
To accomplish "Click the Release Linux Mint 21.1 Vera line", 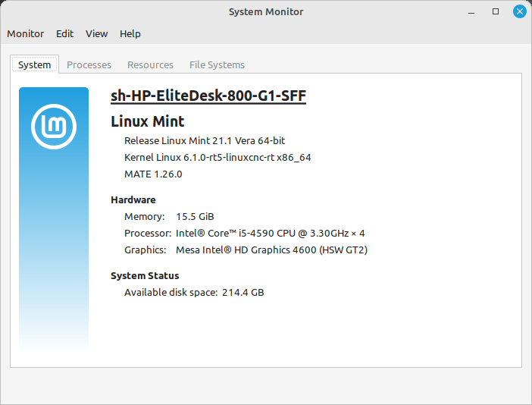I will (x=205, y=140).
